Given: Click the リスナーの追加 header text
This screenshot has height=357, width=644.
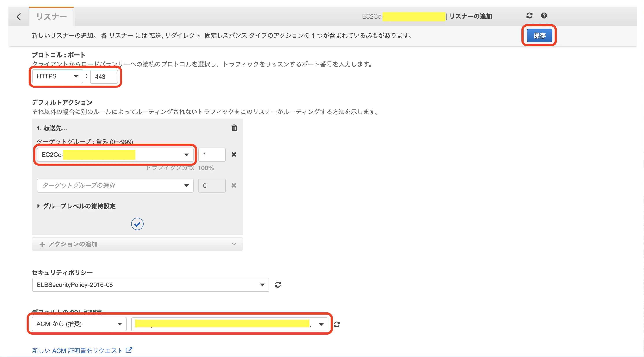Looking at the screenshot, I should tap(471, 16).
